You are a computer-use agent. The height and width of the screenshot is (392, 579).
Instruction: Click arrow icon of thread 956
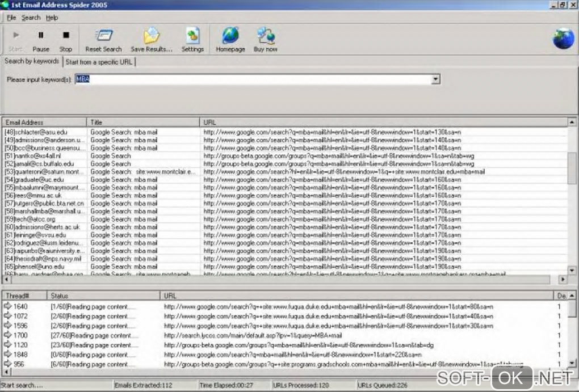pyautogui.click(x=8, y=364)
